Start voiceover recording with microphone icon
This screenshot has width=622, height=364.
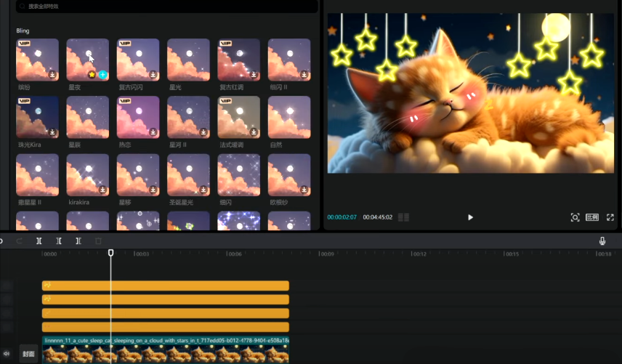coord(602,240)
